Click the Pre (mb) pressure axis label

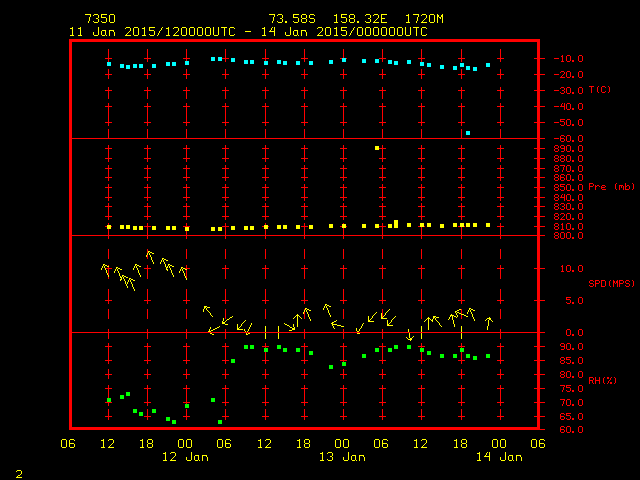point(611,187)
